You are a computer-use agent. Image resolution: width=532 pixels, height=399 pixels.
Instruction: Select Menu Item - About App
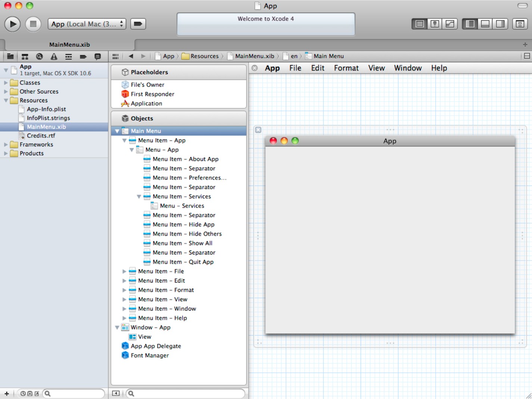click(186, 159)
